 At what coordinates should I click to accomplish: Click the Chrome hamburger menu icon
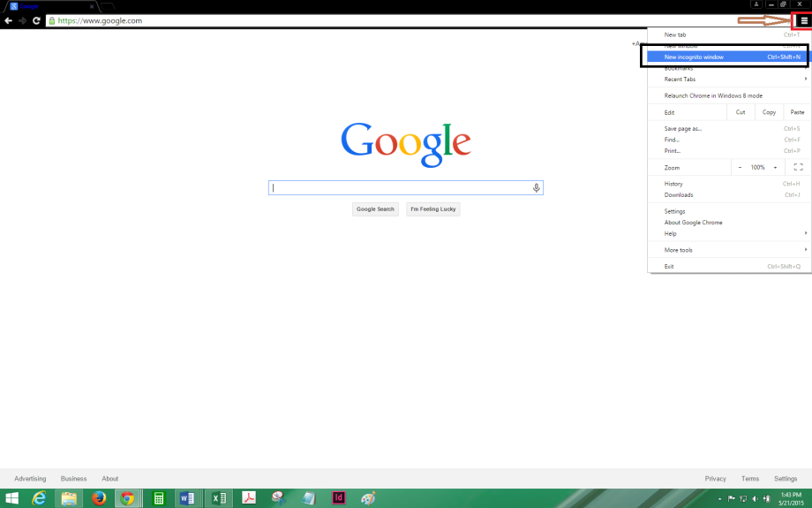click(x=804, y=20)
